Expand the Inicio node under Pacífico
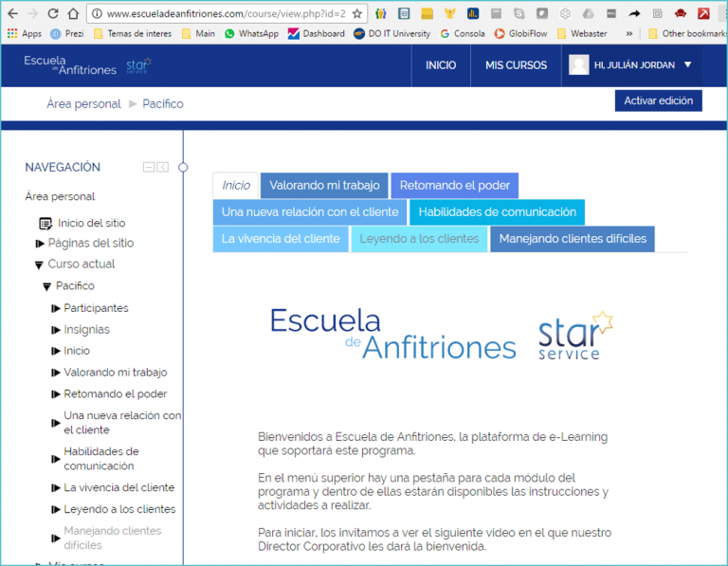This screenshot has height=566, width=728. coord(56,351)
